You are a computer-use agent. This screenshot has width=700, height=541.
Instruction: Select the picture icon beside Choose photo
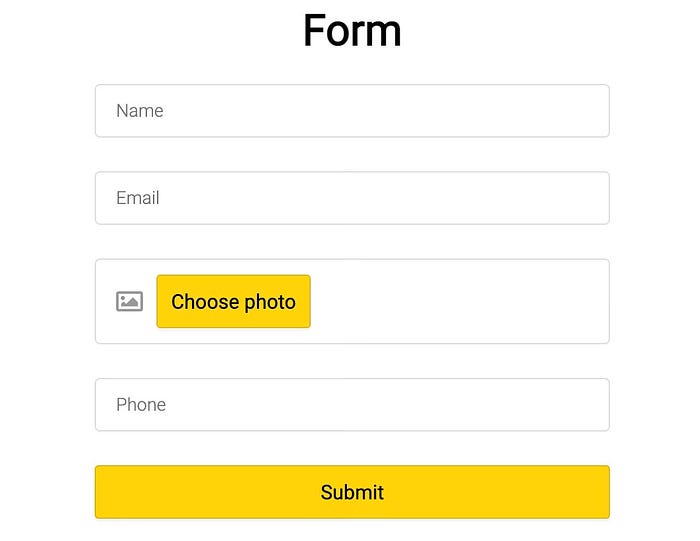tap(129, 301)
